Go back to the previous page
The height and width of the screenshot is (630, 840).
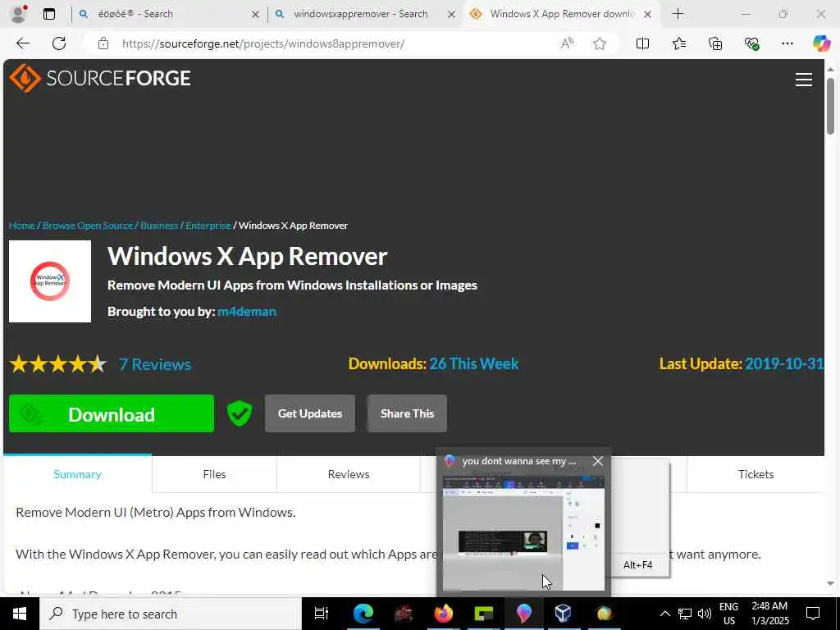tap(22, 43)
